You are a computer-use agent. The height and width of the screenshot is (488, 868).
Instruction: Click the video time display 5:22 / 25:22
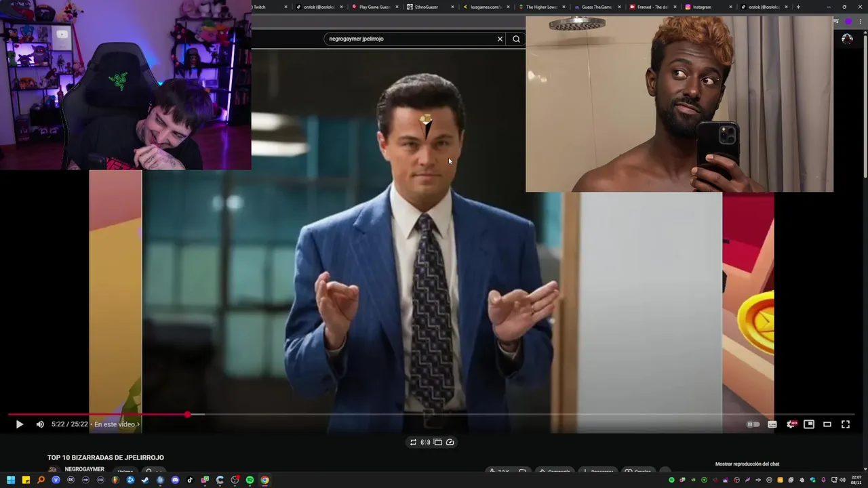[70, 424]
